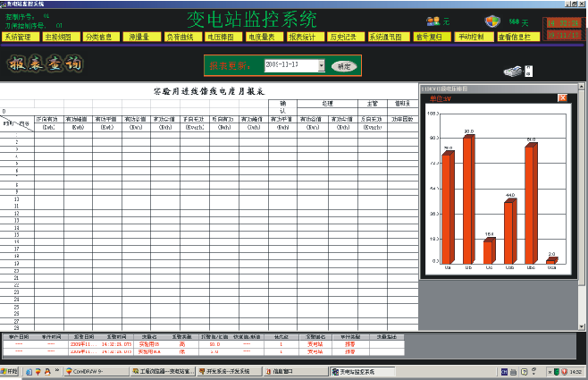Open the 系统管理 menu

pyautogui.click(x=18, y=38)
